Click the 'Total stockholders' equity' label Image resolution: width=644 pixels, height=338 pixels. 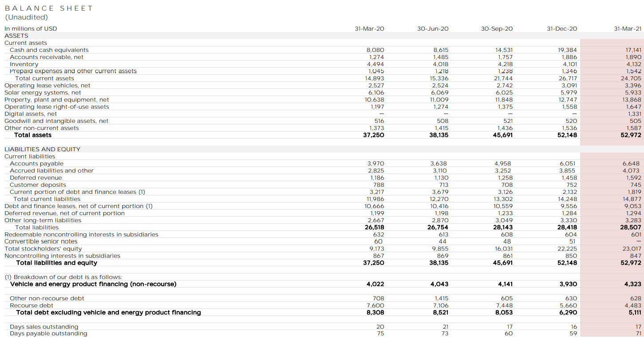coord(43,248)
